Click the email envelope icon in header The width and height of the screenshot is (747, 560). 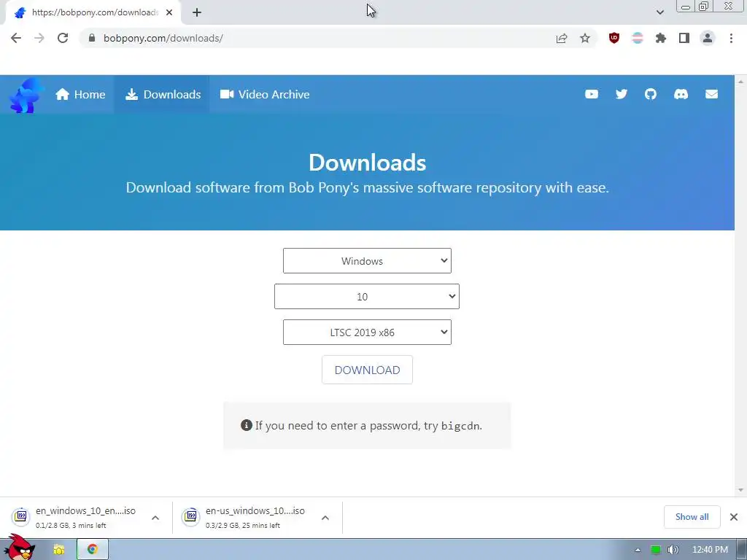coord(711,94)
